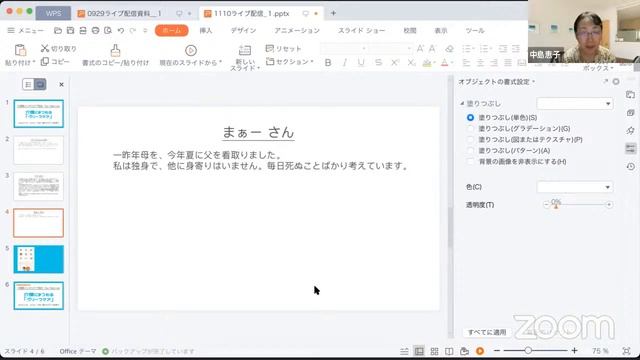This screenshot has width=640, height=360.
Task: Apply Subscript formatting
Action: click(x=411, y=62)
